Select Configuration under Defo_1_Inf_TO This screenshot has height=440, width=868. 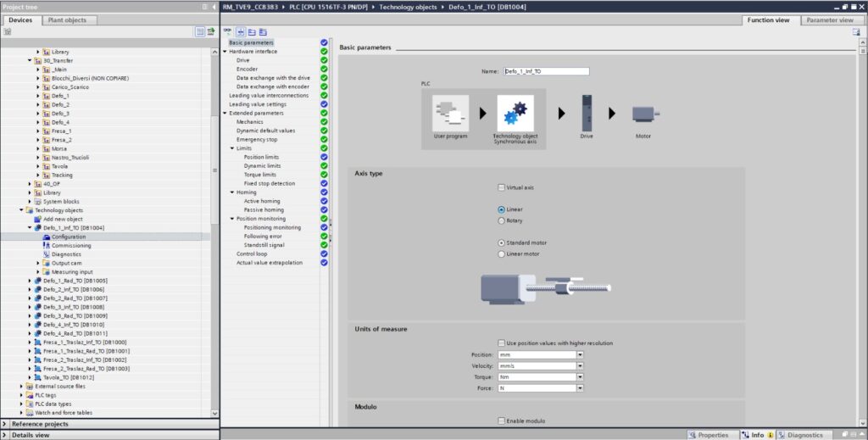69,237
